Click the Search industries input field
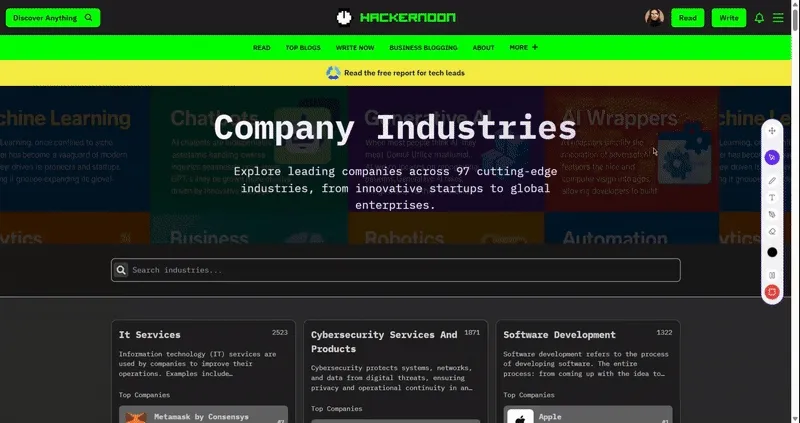This screenshot has height=423, width=800. pyautogui.click(x=400, y=270)
